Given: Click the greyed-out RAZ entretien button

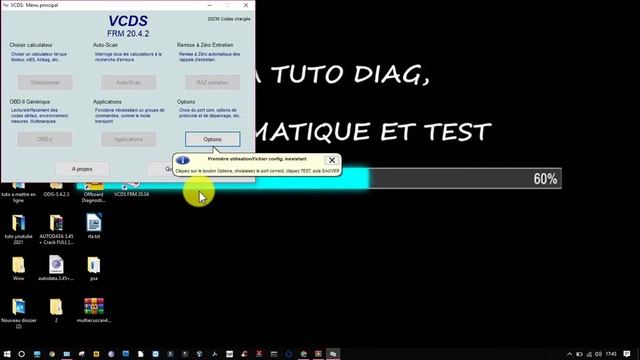Looking at the screenshot, I should 212,82.
